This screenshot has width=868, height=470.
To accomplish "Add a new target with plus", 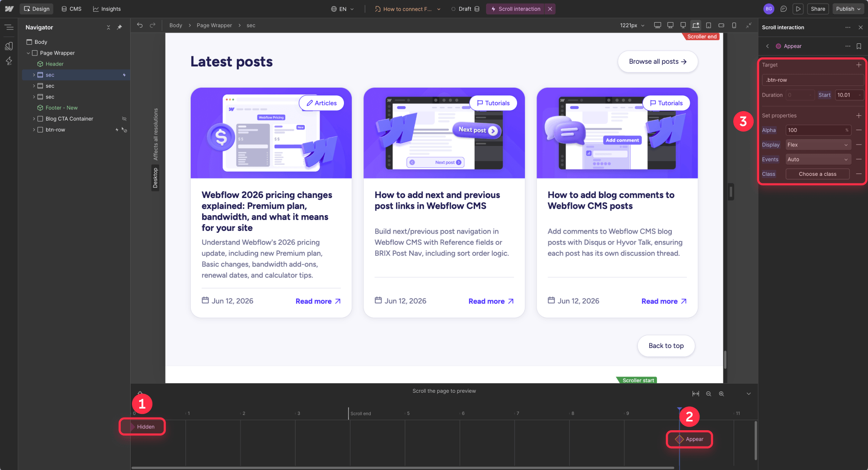I will (859, 65).
